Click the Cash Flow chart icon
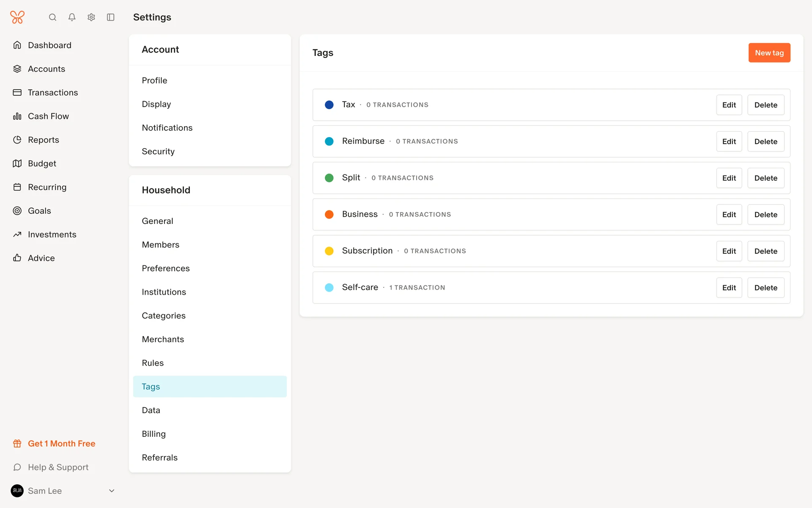 [x=17, y=116]
